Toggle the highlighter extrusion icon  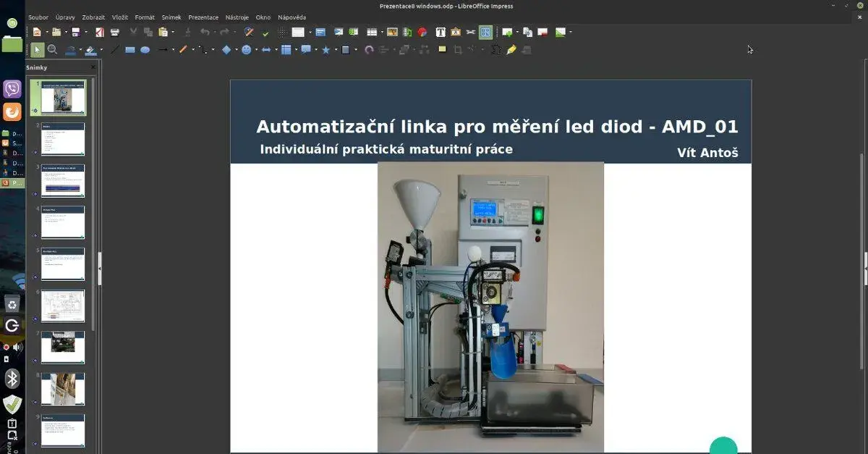[511, 50]
